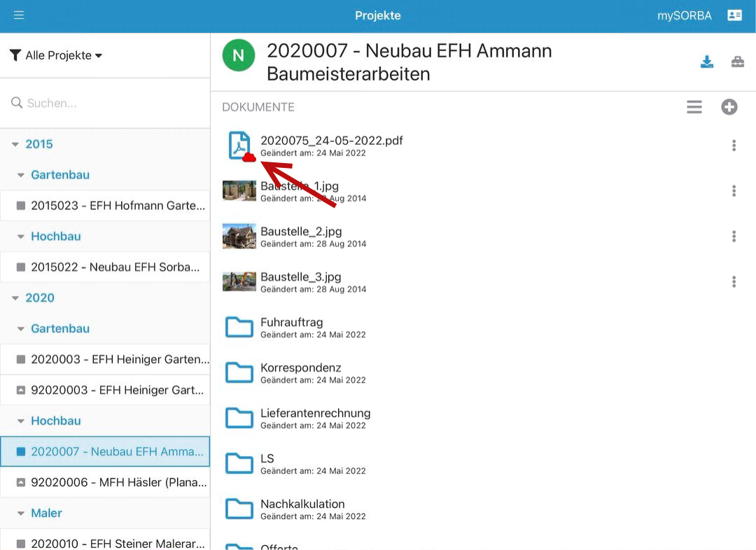Viewport: 756px width, 550px height.
Task: Select project 2015023 - EFH Hofmann
Action: click(x=112, y=206)
